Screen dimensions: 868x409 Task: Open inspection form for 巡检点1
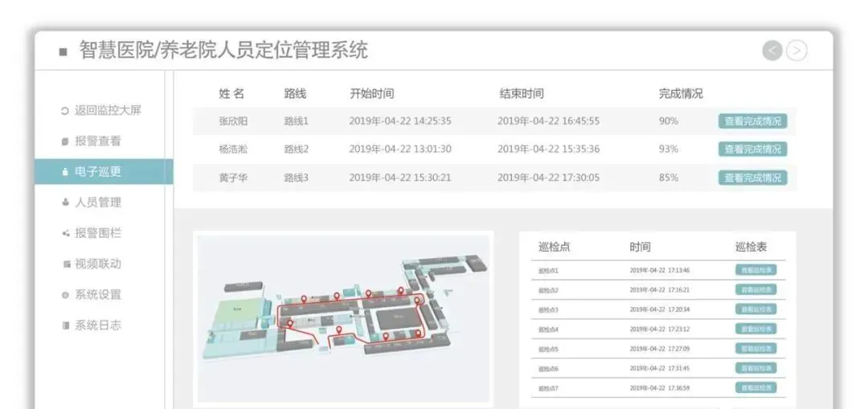coord(755,270)
